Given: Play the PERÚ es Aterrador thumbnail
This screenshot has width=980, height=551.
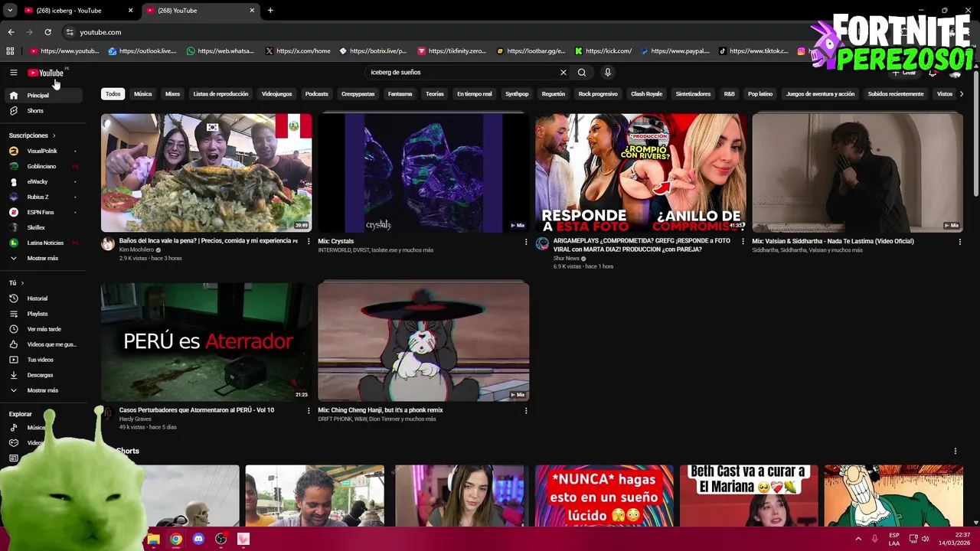Looking at the screenshot, I should point(207,342).
